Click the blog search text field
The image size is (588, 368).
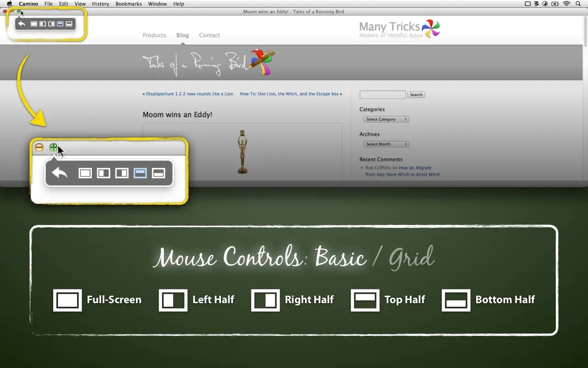point(382,95)
